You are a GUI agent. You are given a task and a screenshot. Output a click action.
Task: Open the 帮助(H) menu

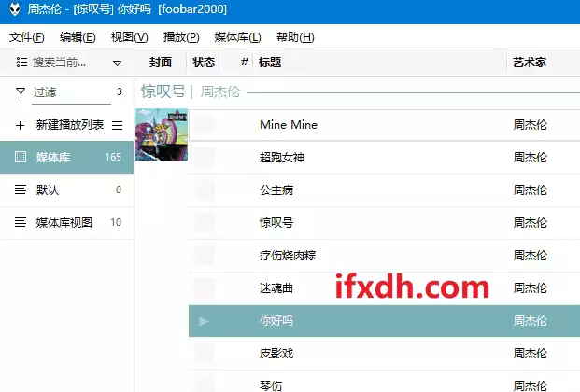[295, 37]
